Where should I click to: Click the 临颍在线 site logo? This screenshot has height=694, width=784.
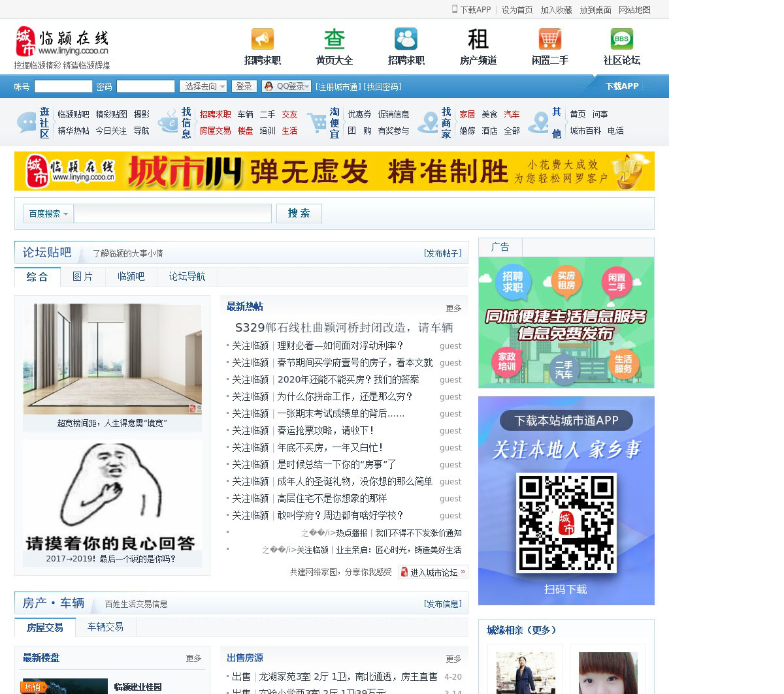tap(62, 42)
